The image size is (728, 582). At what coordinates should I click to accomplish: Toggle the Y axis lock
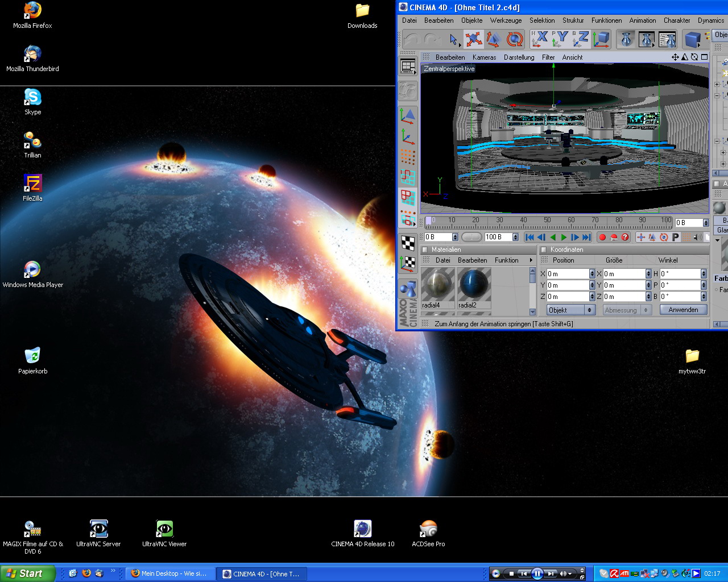pos(560,39)
